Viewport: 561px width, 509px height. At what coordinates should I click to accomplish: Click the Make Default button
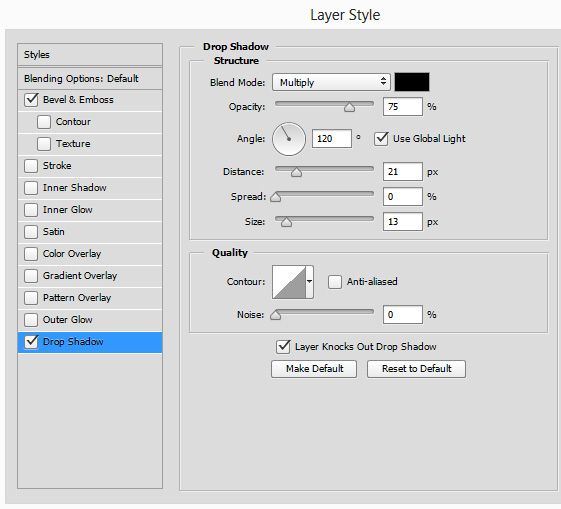(x=314, y=369)
